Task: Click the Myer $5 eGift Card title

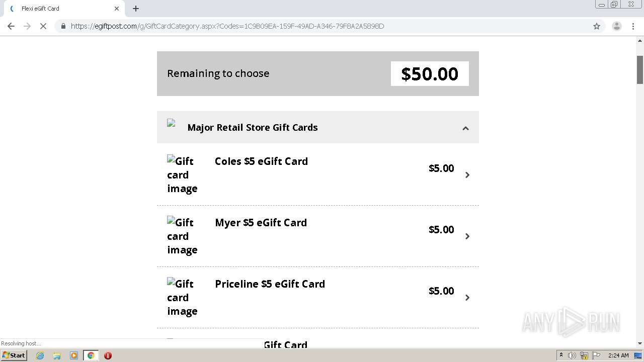Action: point(261,223)
